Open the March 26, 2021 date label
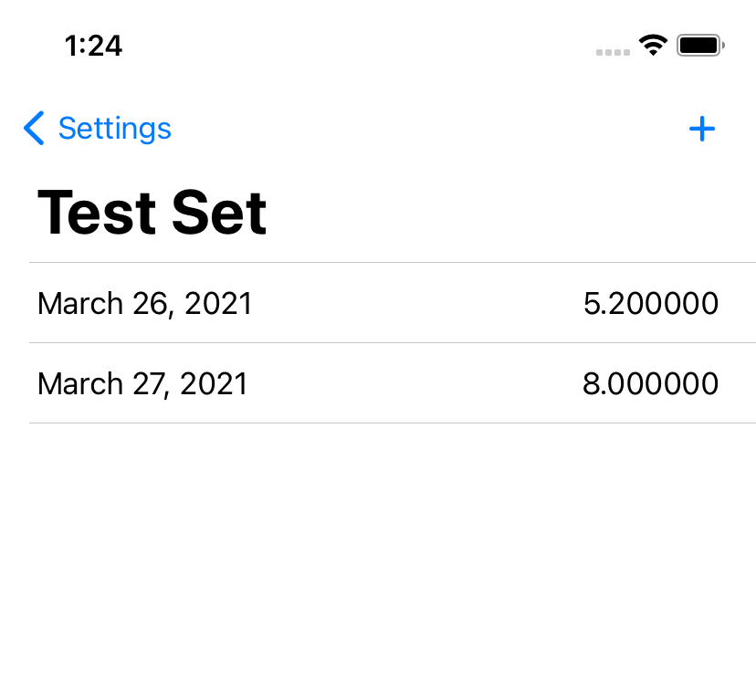The height and width of the screenshot is (700, 756). point(144,304)
